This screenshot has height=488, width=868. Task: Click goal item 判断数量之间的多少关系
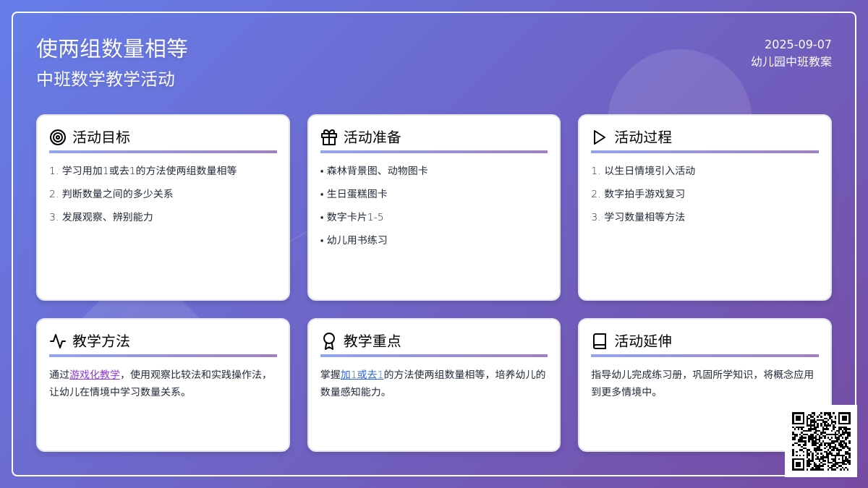[x=117, y=194]
